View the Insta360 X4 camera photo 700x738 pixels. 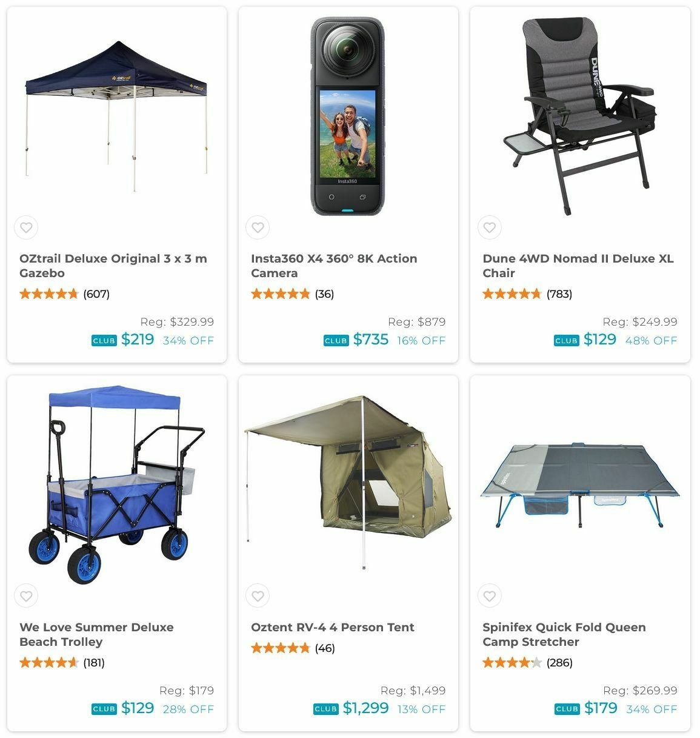click(348, 116)
